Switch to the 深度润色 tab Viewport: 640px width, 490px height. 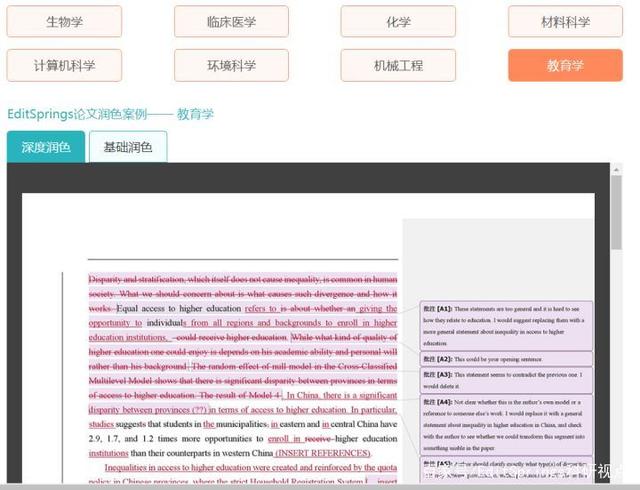(46, 147)
